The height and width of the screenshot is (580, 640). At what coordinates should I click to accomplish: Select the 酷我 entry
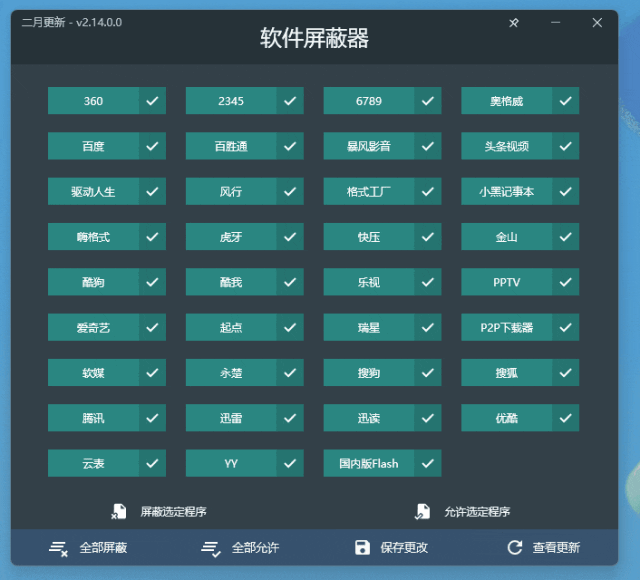(x=231, y=282)
